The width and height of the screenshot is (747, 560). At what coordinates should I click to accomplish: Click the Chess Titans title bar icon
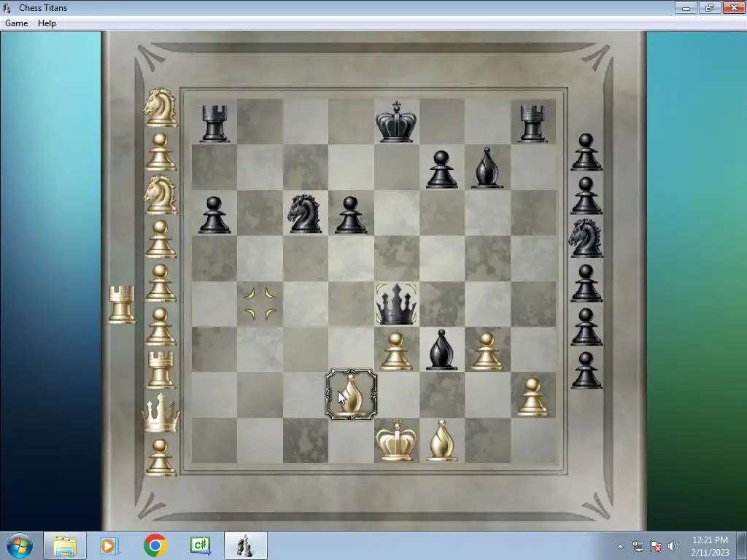[7, 7]
